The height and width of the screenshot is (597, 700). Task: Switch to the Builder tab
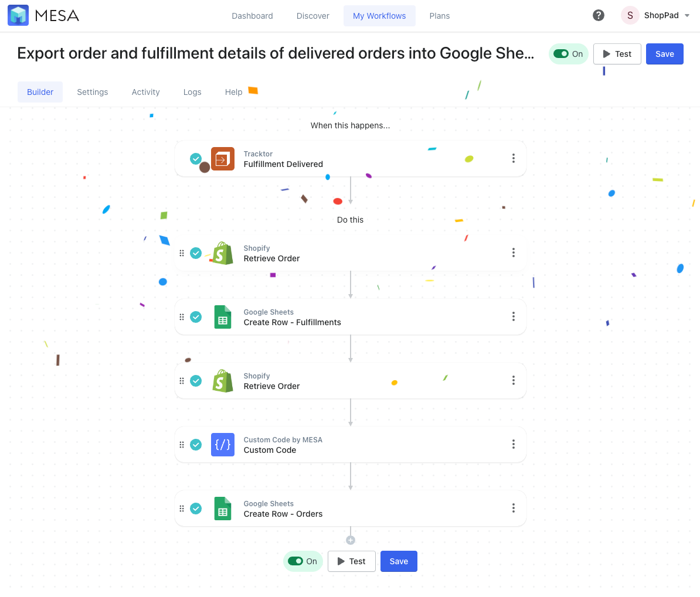(x=40, y=92)
